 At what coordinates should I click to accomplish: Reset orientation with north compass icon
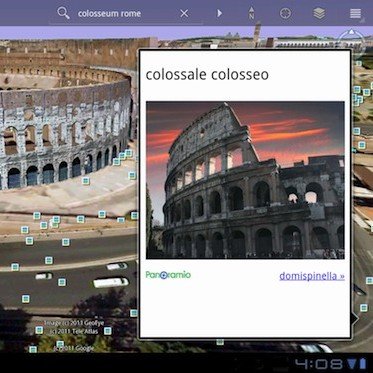[x=251, y=13]
